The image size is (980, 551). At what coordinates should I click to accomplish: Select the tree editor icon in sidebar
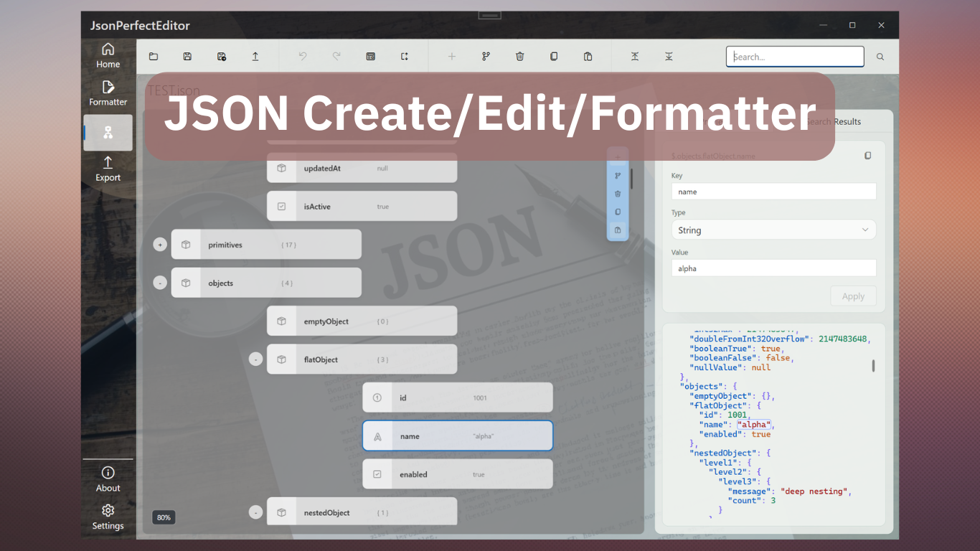(108, 132)
